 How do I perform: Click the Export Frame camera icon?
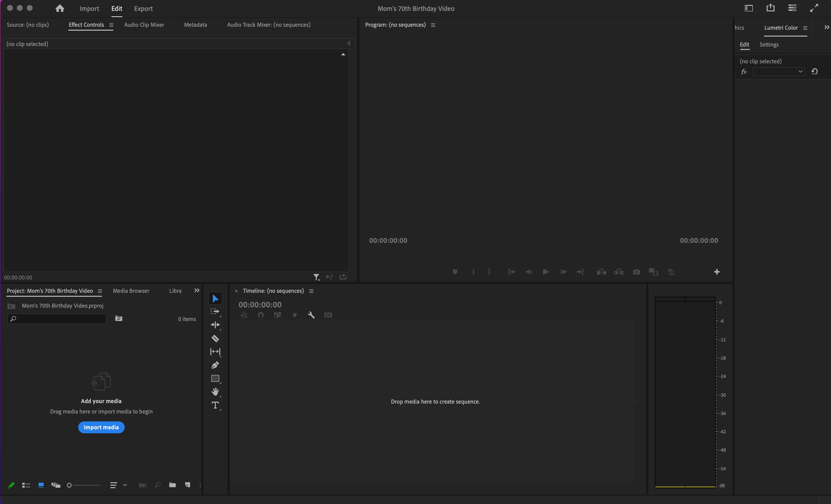tap(636, 272)
